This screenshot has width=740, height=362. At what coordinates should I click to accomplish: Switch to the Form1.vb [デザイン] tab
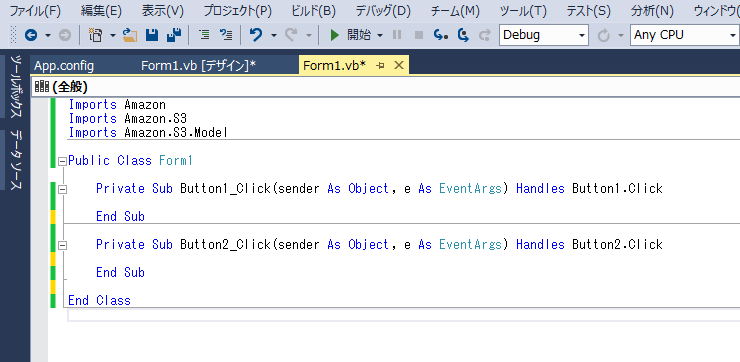[198, 66]
